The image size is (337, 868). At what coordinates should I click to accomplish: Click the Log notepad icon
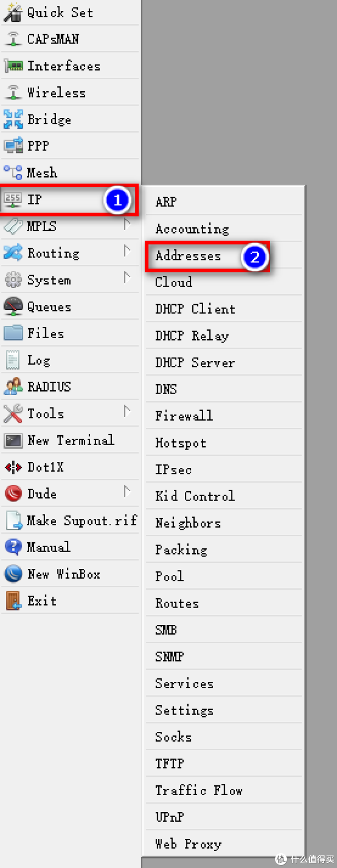tap(13, 360)
